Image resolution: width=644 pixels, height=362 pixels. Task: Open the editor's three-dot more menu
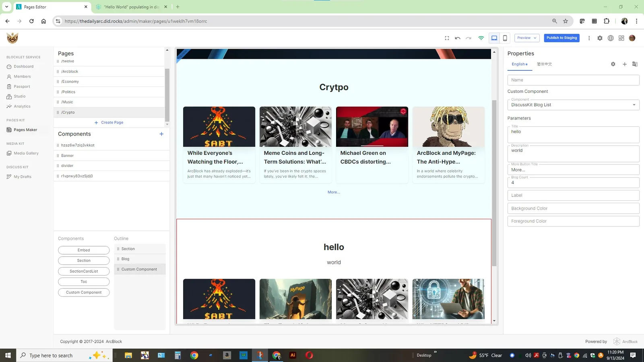point(589,38)
